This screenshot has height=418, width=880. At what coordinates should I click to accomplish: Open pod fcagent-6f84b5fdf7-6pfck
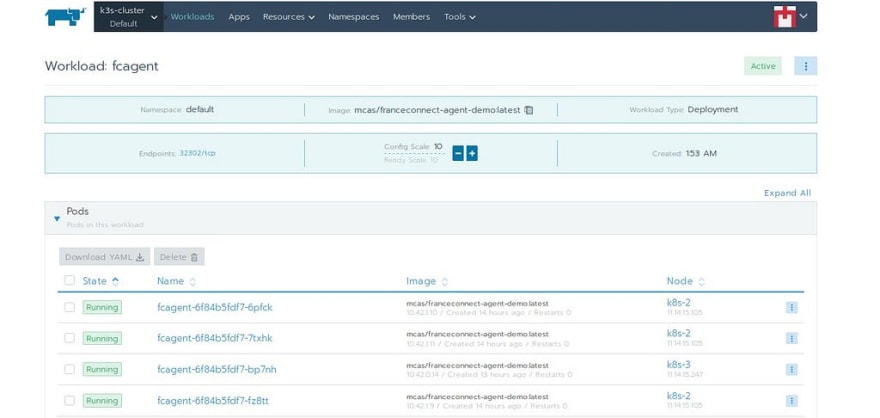(x=215, y=307)
